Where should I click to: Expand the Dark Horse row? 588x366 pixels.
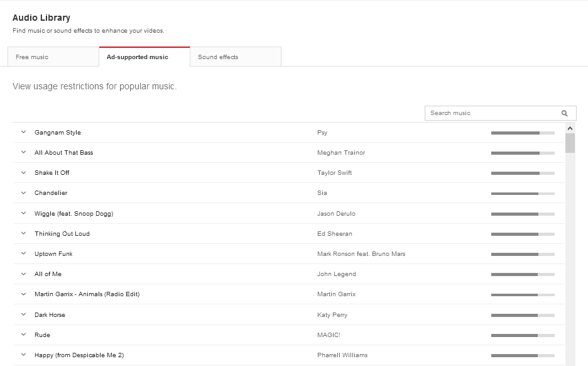tap(23, 314)
